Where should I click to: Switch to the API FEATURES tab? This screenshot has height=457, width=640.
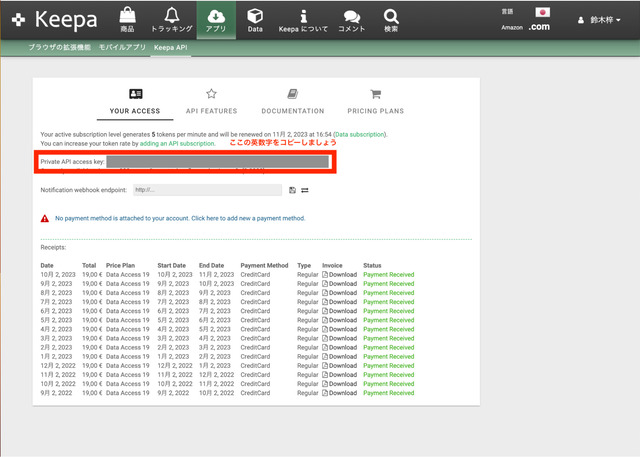click(x=211, y=101)
